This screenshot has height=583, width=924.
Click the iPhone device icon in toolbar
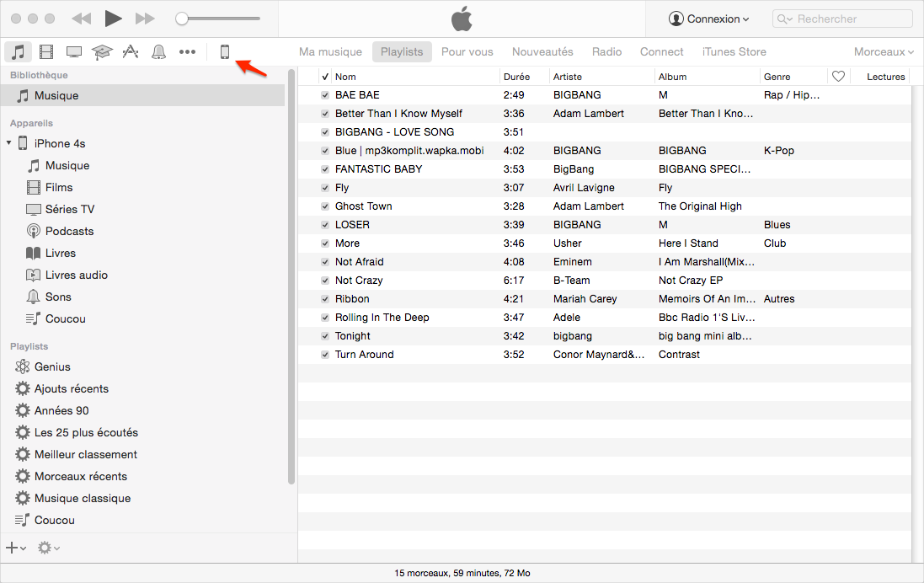[x=225, y=52]
